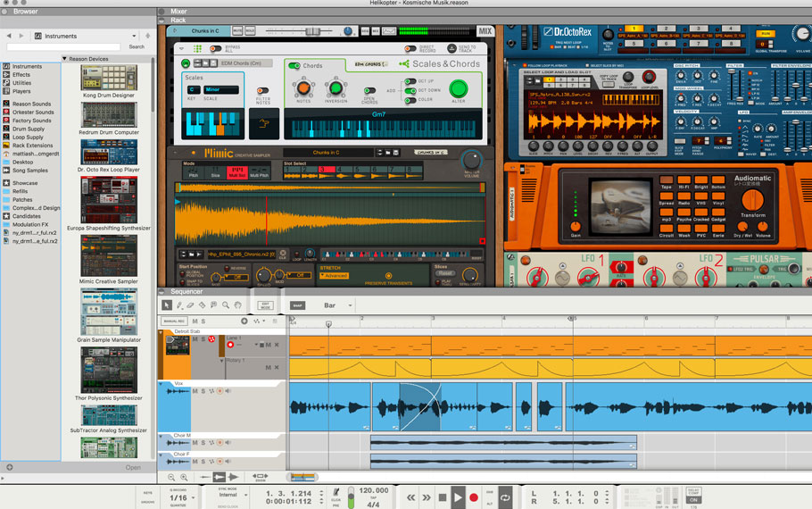Click the Detroit Stab device icon in track list
This screenshot has height=509, width=812.
pyautogui.click(x=177, y=346)
